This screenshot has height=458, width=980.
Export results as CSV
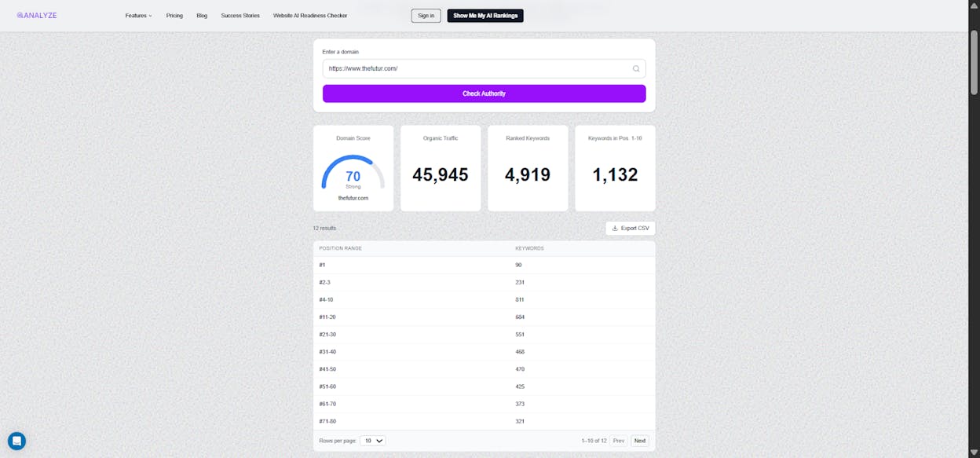pos(630,228)
